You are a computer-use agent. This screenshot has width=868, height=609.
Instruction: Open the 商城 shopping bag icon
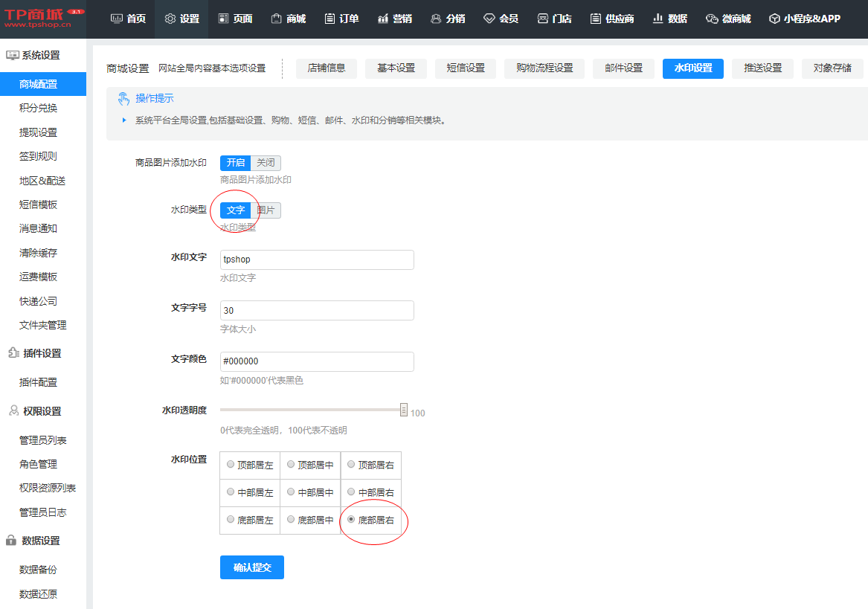pos(277,19)
